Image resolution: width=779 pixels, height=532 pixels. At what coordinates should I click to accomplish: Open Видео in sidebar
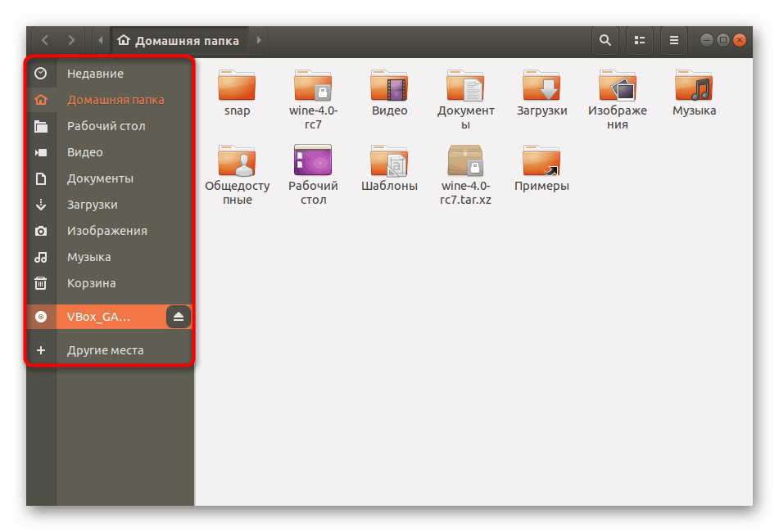point(110,152)
